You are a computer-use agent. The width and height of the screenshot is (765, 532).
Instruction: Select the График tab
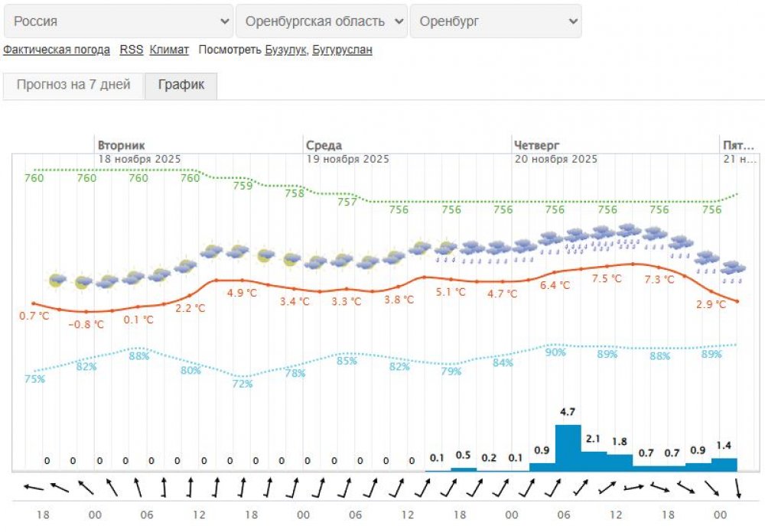[181, 86]
